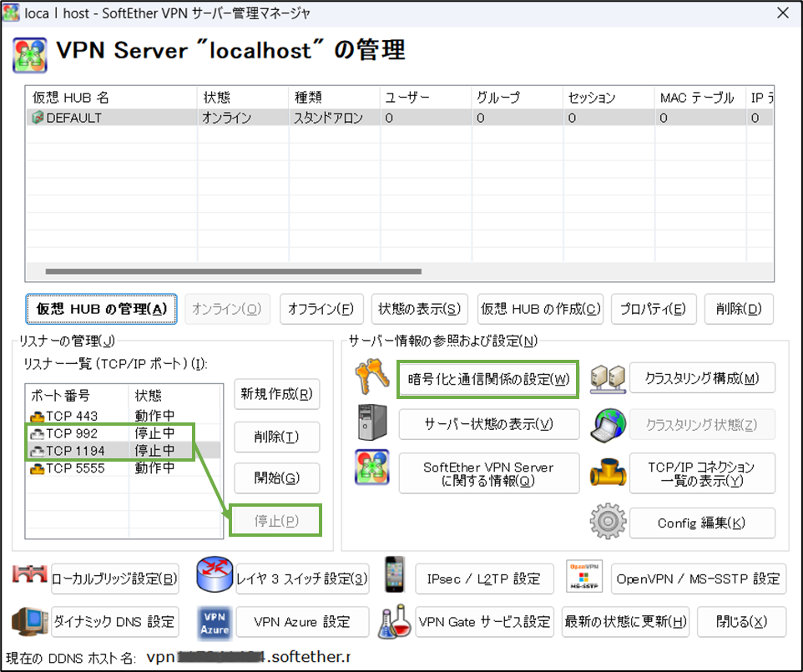
Task: Open プロパティ(E) button
Action: (x=654, y=309)
